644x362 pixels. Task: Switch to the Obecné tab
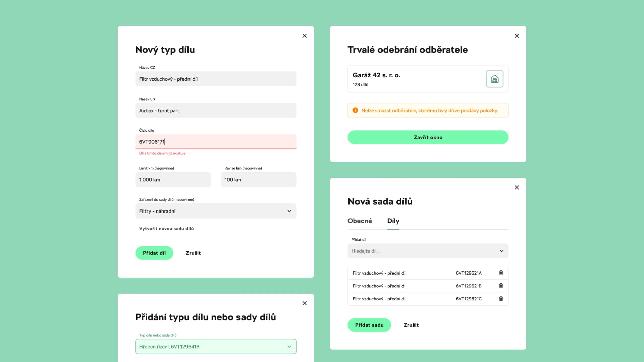(x=360, y=221)
